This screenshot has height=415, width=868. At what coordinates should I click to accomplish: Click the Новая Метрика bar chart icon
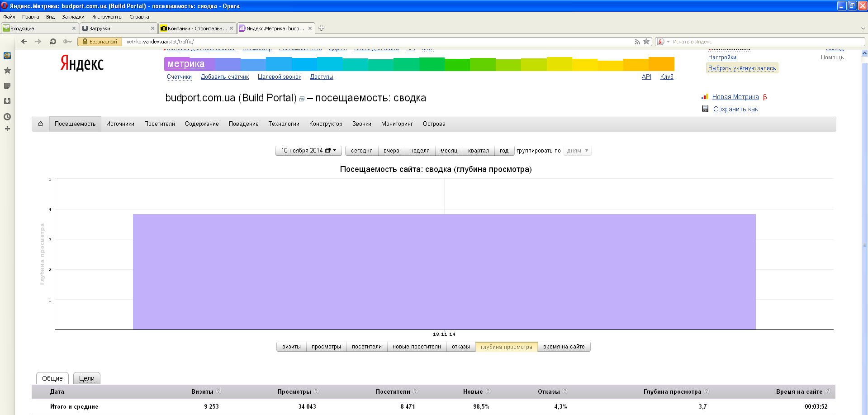[705, 97]
